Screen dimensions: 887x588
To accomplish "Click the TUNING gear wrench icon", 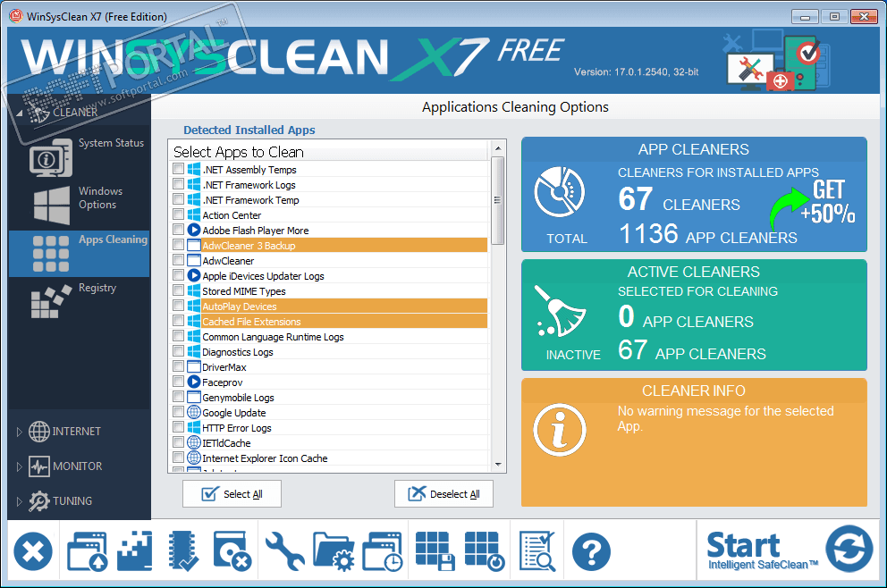I will point(39,501).
